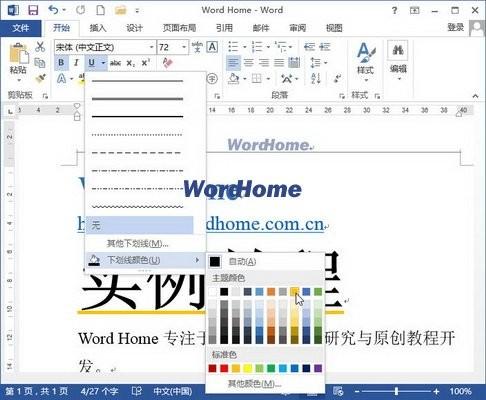Viewport: 486px width, 400px height.
Task: Pick the standard purple color swatch
Action: click(318, 368)
